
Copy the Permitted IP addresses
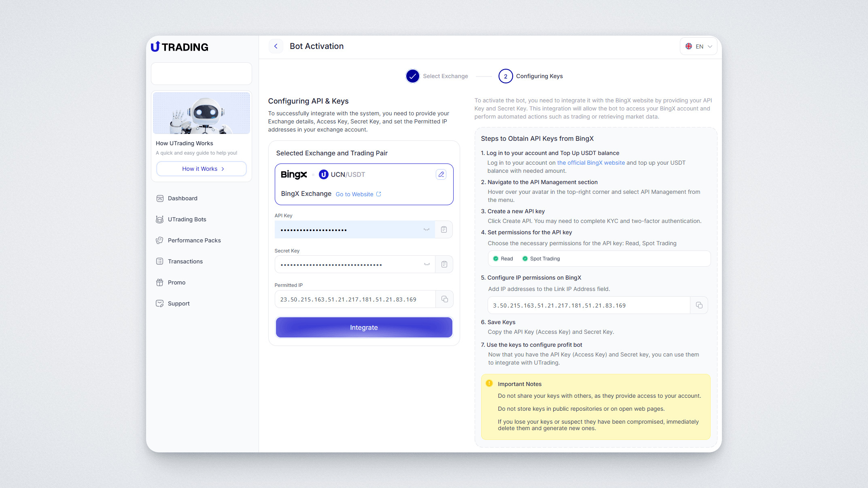coord(444,299)
